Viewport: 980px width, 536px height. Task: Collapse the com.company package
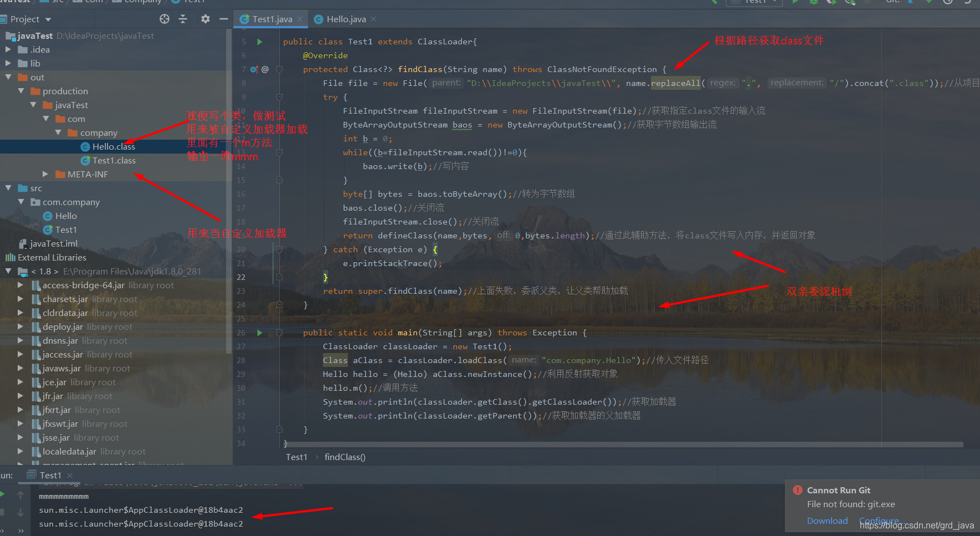(x=21, y=202)
